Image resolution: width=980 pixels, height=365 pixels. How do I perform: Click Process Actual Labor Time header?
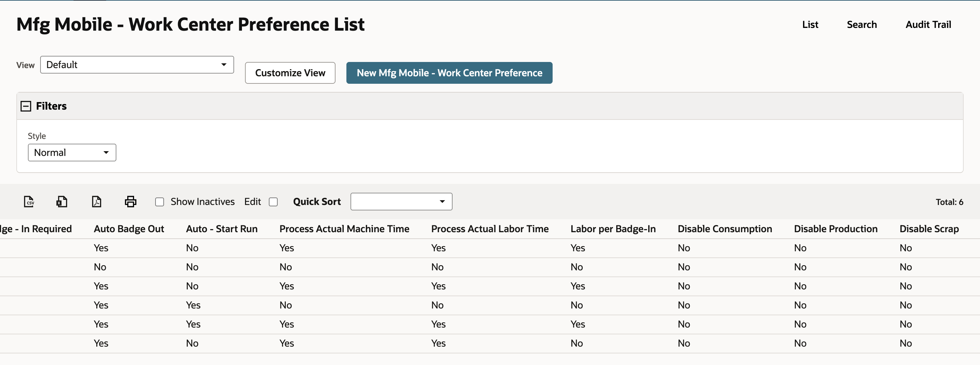[x=490, y=229]
